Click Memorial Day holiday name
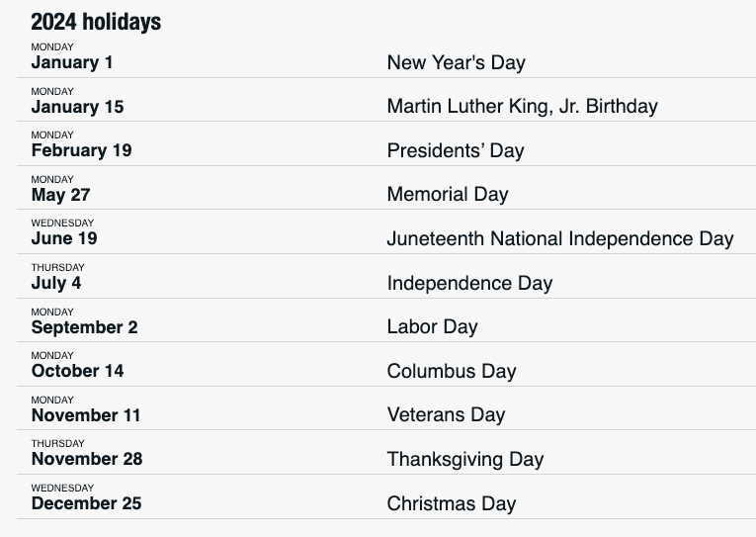 pos(448,194)
